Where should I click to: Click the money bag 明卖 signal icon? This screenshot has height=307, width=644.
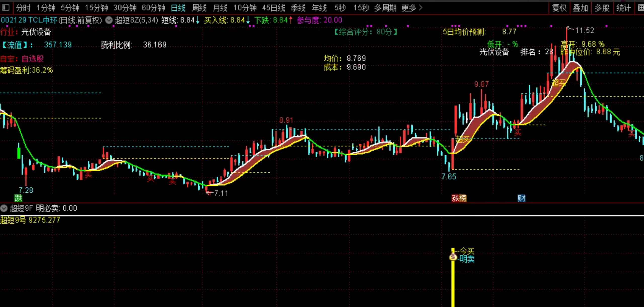453,257
